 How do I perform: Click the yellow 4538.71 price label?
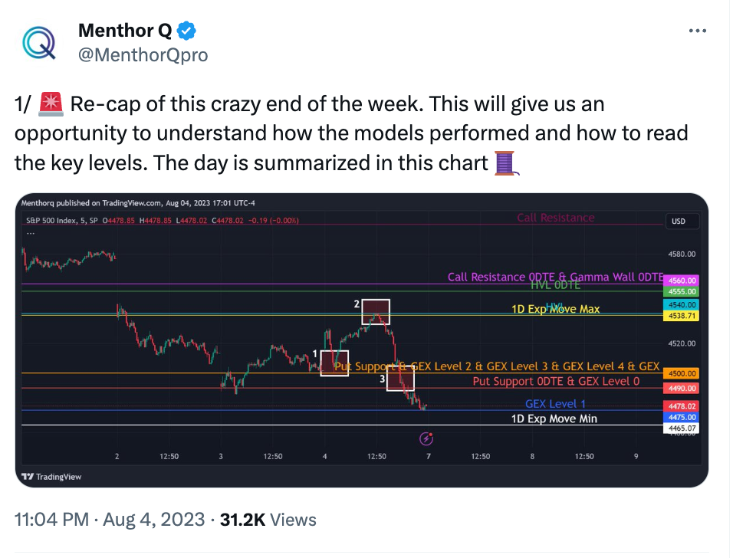[681, 316]
